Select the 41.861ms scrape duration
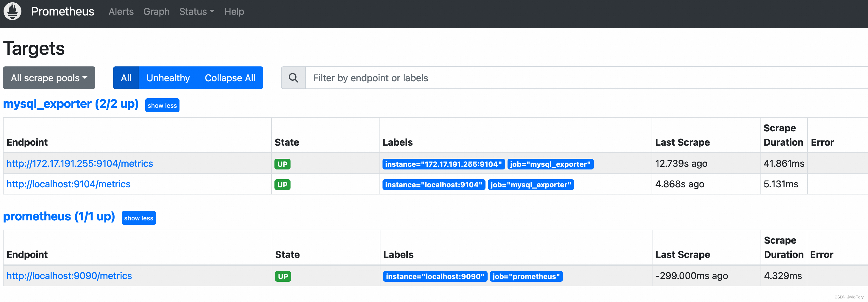Image resolution: width=868 pixels, height=302 pixels. pyautogui.click(x=784, y=164)
